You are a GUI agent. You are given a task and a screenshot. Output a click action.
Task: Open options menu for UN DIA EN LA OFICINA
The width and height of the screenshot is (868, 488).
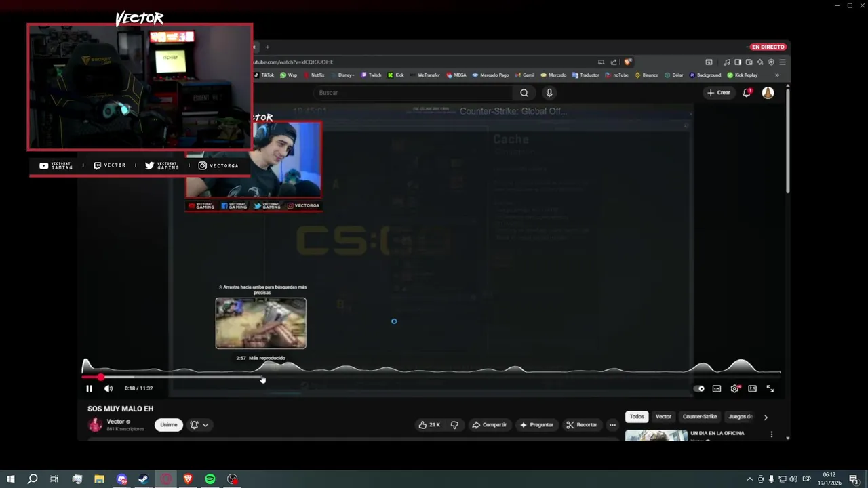click(771, 434)
